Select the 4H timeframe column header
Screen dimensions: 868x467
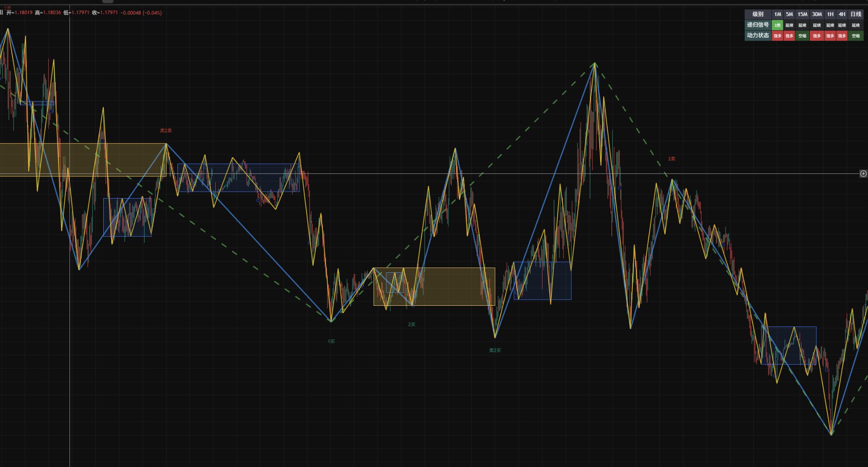point(842,14)
